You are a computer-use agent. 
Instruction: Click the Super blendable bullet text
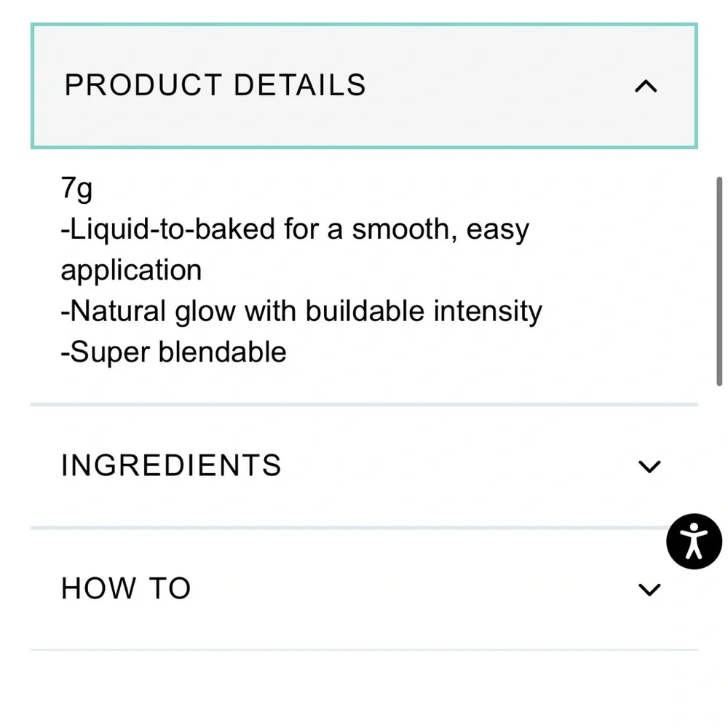174,352
